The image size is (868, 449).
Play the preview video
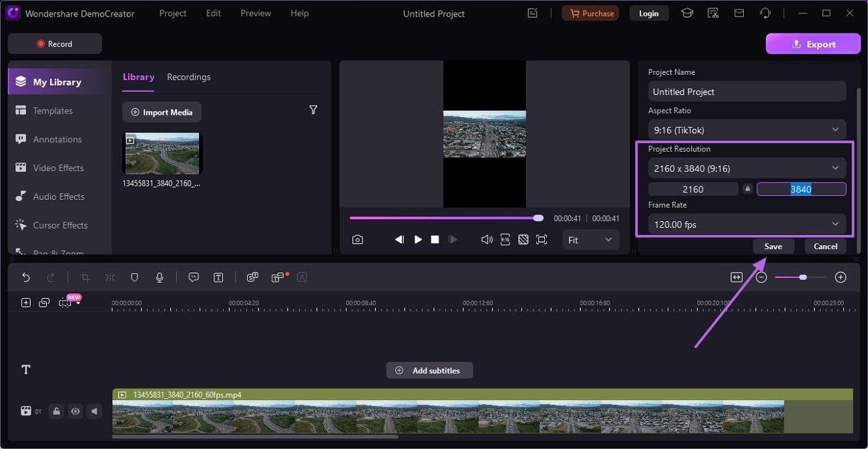coord(418,239)
